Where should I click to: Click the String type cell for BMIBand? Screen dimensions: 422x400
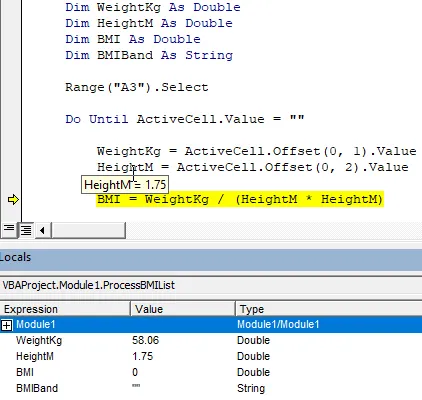251,388
